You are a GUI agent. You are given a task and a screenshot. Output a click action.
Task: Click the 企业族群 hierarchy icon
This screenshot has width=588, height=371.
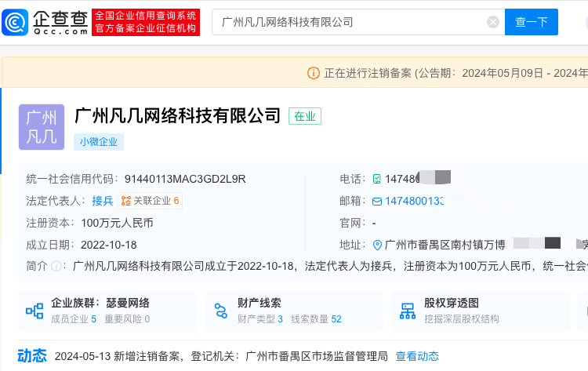pyautogui.click(x=34, y=311)
